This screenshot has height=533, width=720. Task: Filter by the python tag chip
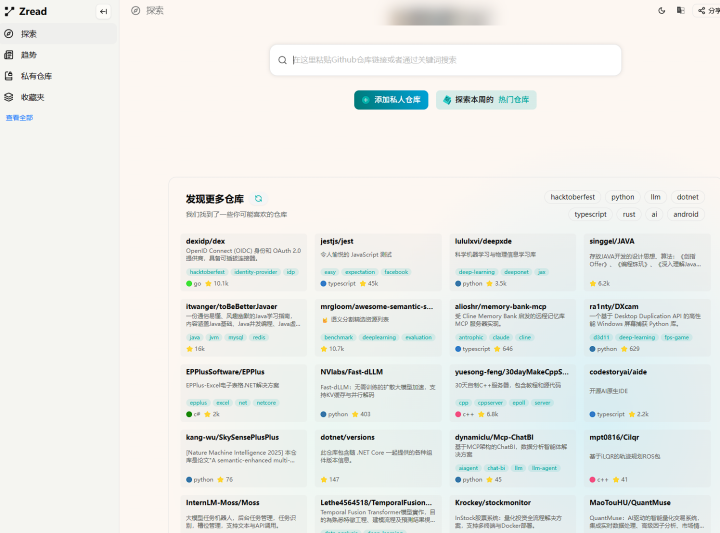623,198
